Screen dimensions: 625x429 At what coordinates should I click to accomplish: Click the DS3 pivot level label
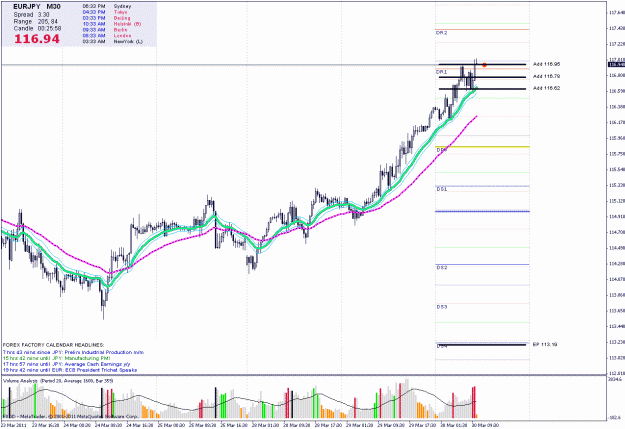pos(442,307)
